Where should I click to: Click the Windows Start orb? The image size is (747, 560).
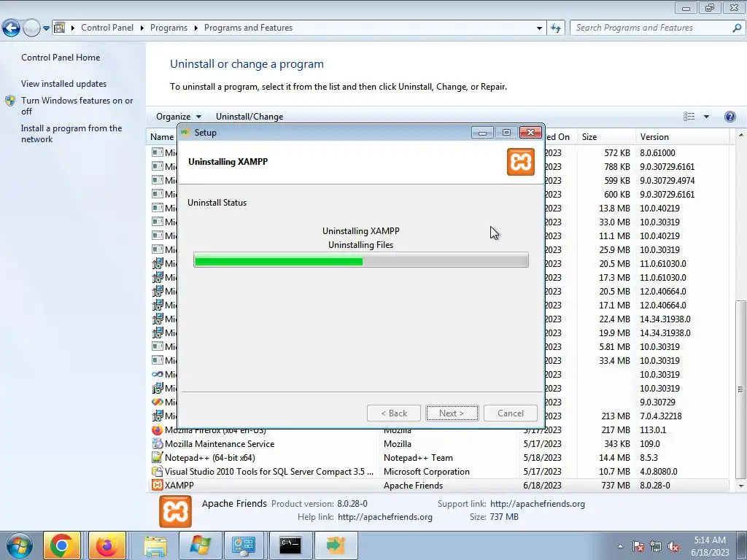pyautogui.click(x=20, y=545)
